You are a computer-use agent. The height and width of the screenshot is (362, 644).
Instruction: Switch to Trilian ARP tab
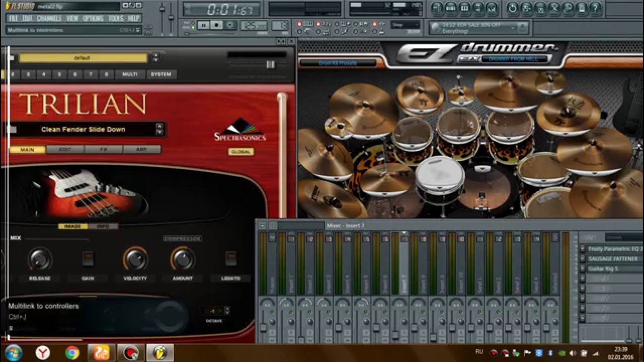[142, 149]
